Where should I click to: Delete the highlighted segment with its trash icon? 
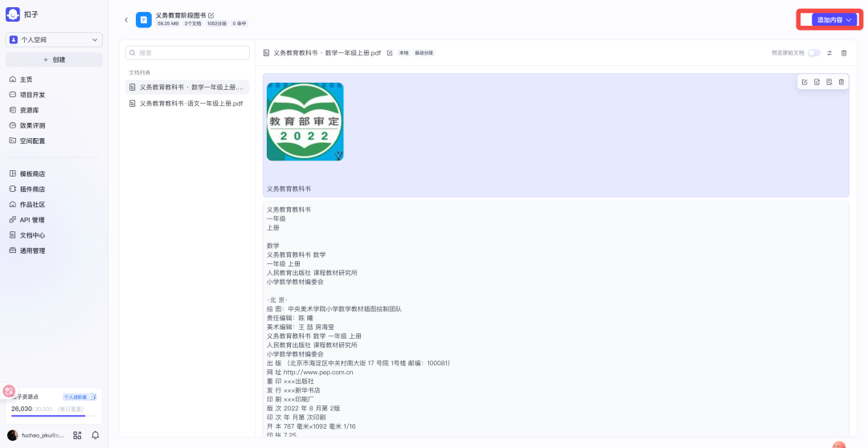pos(841,82)
